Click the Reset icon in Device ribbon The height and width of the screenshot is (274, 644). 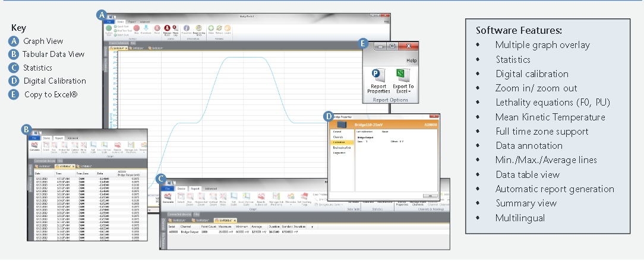point(157,27)
